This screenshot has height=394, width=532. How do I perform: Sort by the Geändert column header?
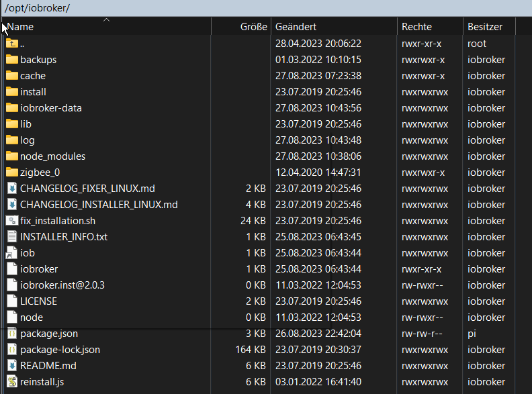(334, 26)
